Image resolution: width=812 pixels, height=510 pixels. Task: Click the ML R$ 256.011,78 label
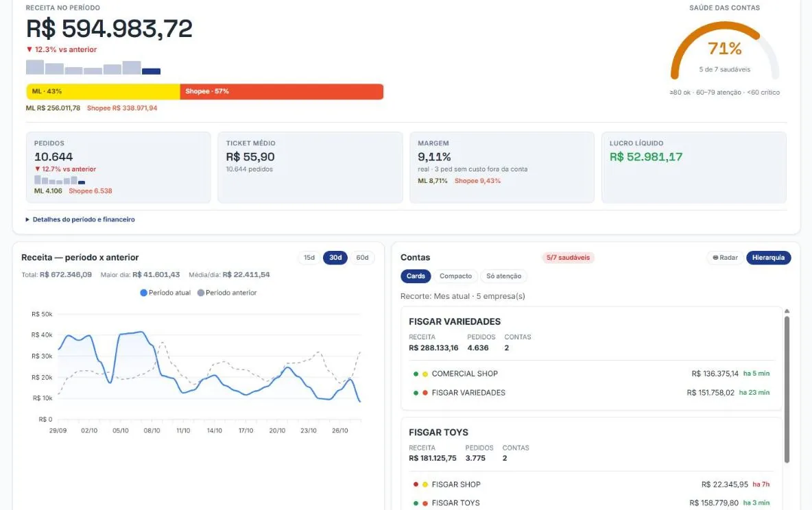(53, 108)
